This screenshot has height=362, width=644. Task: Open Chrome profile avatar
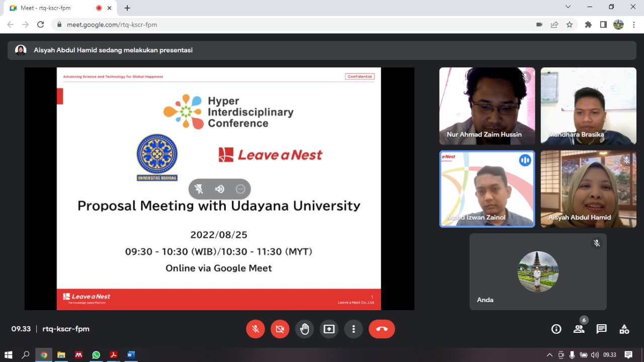click(618, 24)
